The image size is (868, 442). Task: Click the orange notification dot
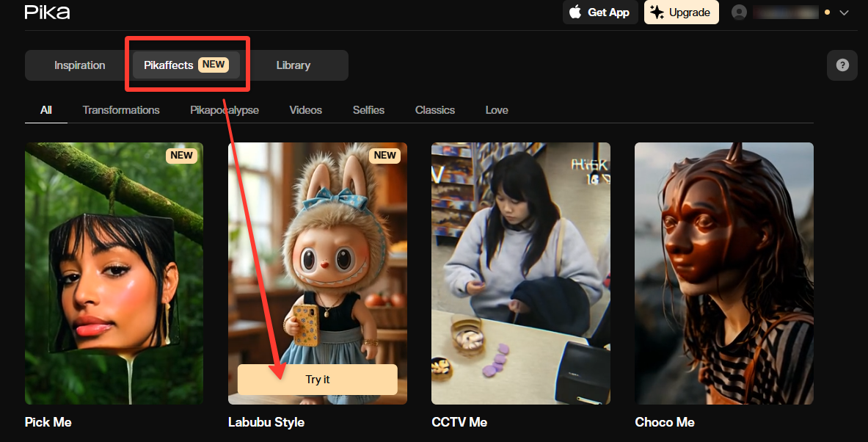coord(828,12)
